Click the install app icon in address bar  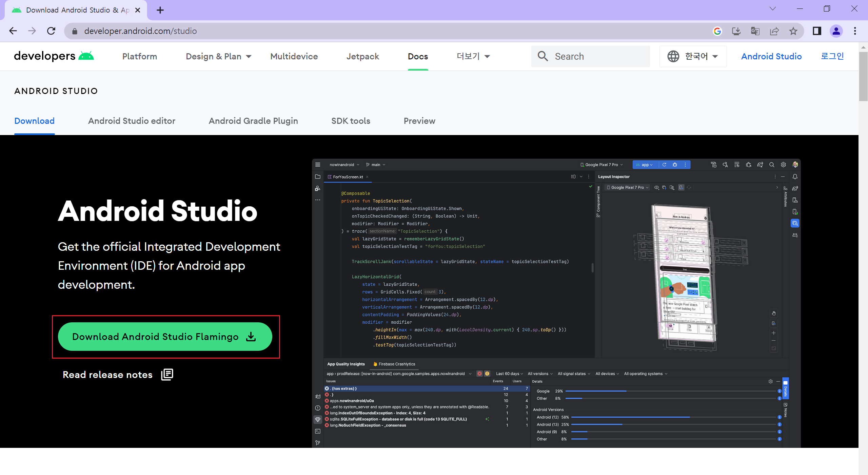(x=736, y=31)
